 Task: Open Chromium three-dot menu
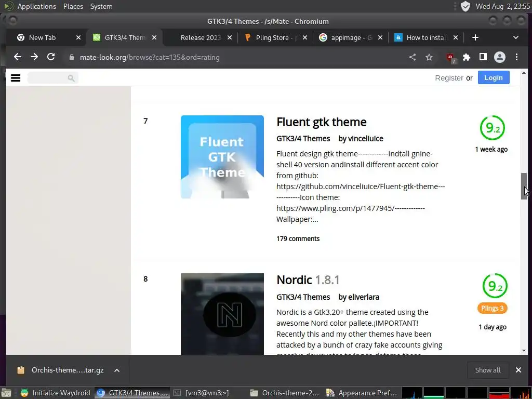pyautogui.click(x=516, y=57)
